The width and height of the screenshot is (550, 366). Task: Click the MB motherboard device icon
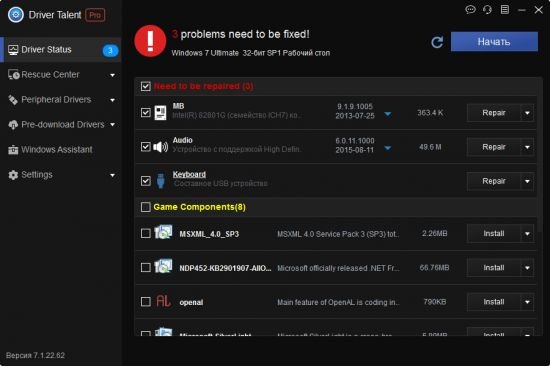point(160,113)
